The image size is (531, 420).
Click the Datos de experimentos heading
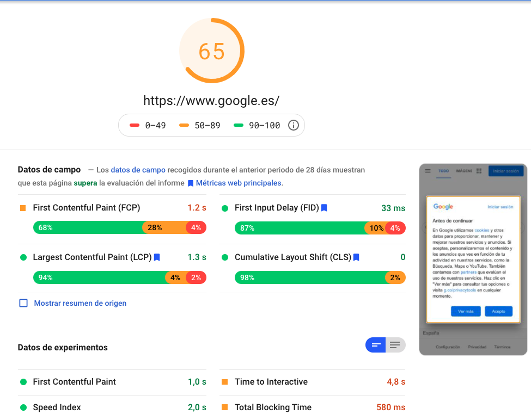click(63, 347)
